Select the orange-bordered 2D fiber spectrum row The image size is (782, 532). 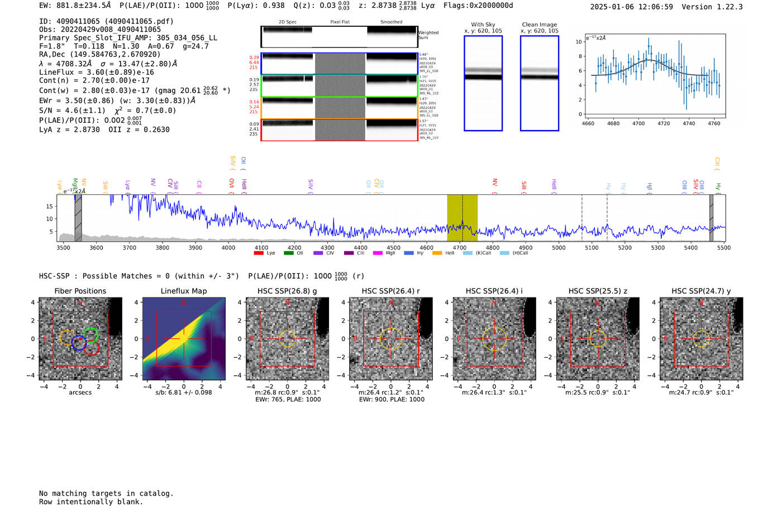(339, 108)
